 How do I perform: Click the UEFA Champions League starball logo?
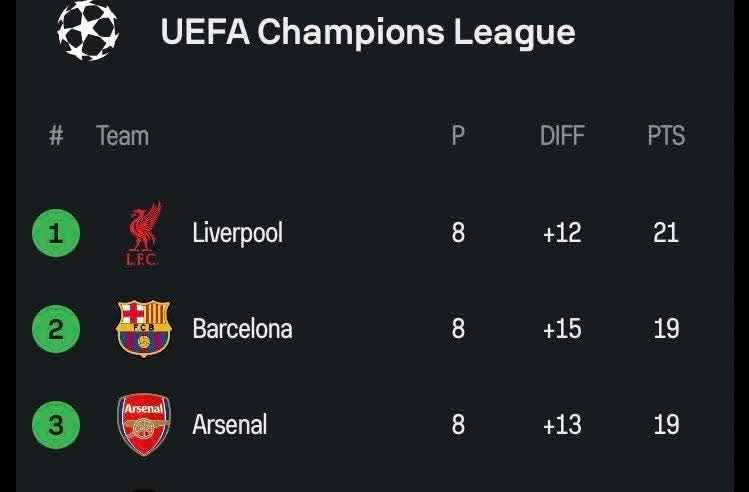coord(88,30)
